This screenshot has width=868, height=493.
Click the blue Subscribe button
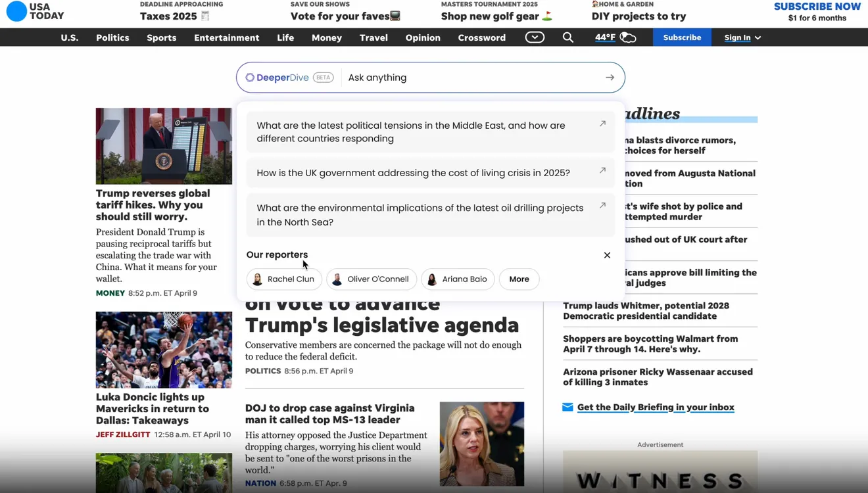(682, 37)
